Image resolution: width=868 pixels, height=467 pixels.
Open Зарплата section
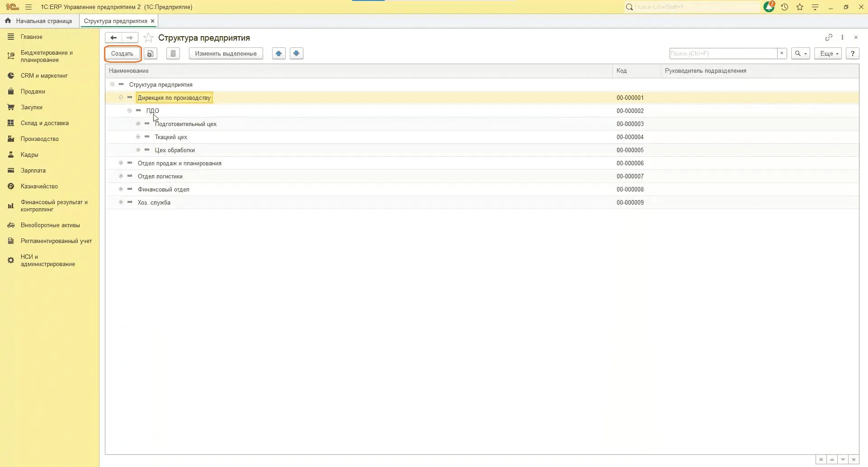point(33,170)
